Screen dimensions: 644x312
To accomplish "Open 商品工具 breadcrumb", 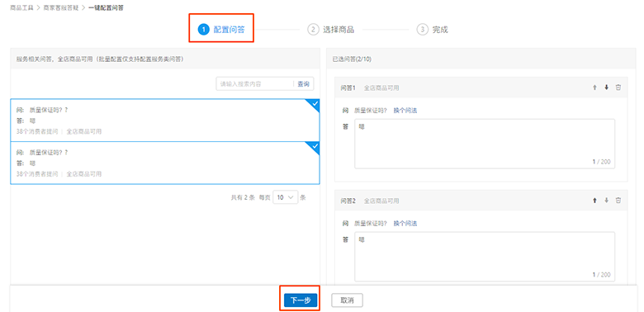I will (21, 7).
